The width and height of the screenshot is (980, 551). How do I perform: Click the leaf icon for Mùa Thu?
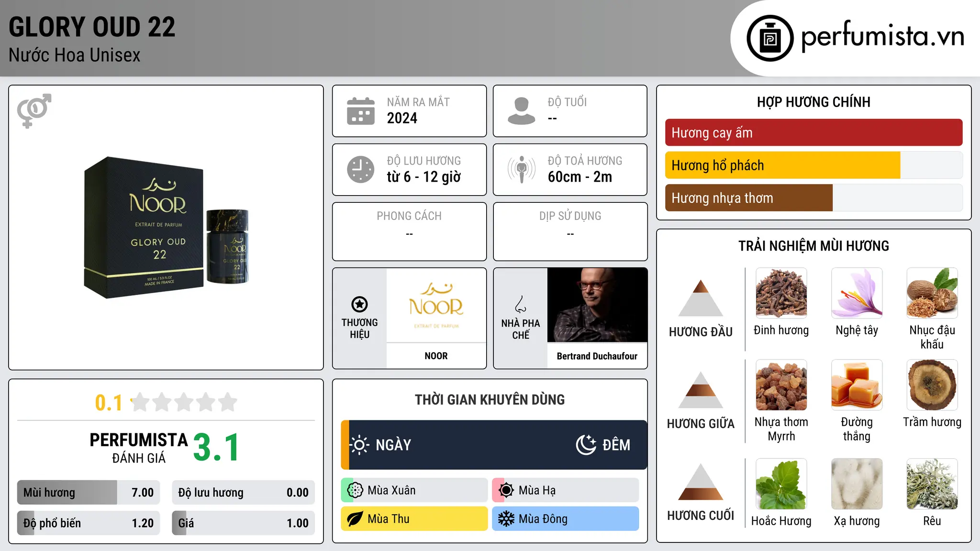[355, 519]
